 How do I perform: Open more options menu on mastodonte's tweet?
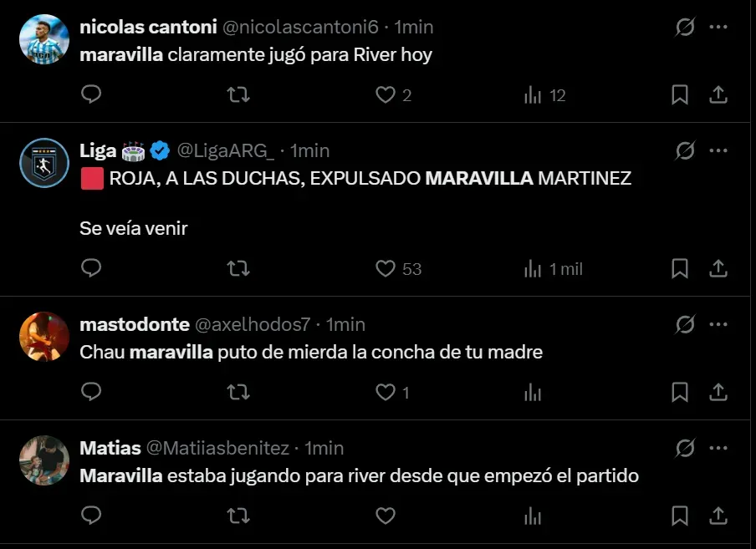click(718, 324)
